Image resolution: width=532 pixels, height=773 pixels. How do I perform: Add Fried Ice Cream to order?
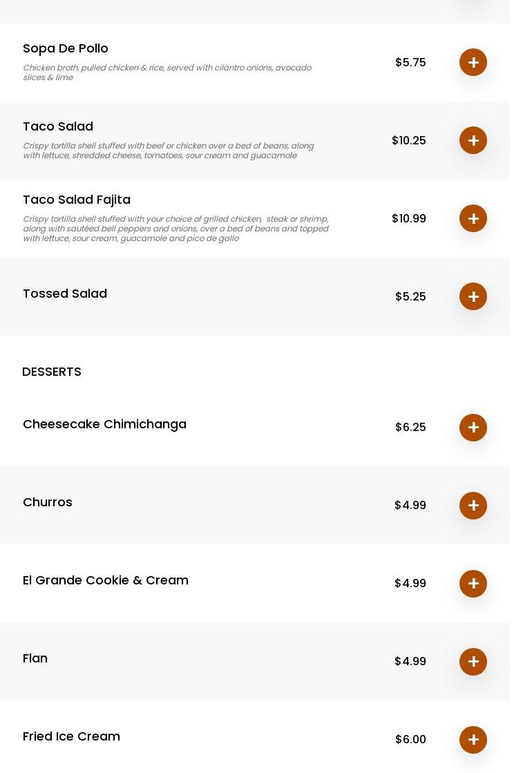pos(473,740)
